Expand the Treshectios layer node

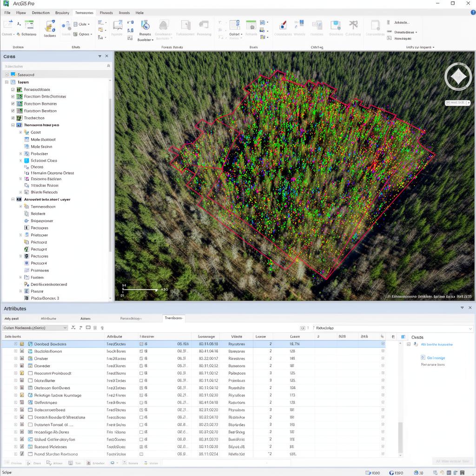tap(13, 118)
